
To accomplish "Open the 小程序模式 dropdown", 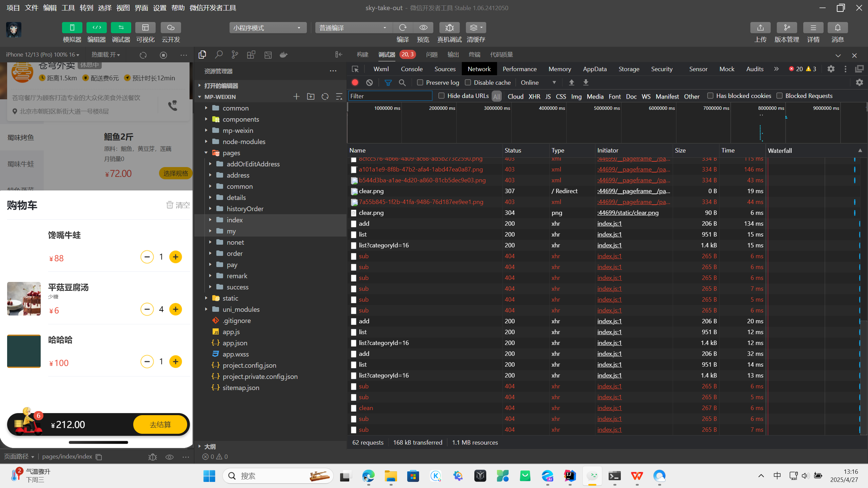I will pyautogui.click(x=268, y=28).
